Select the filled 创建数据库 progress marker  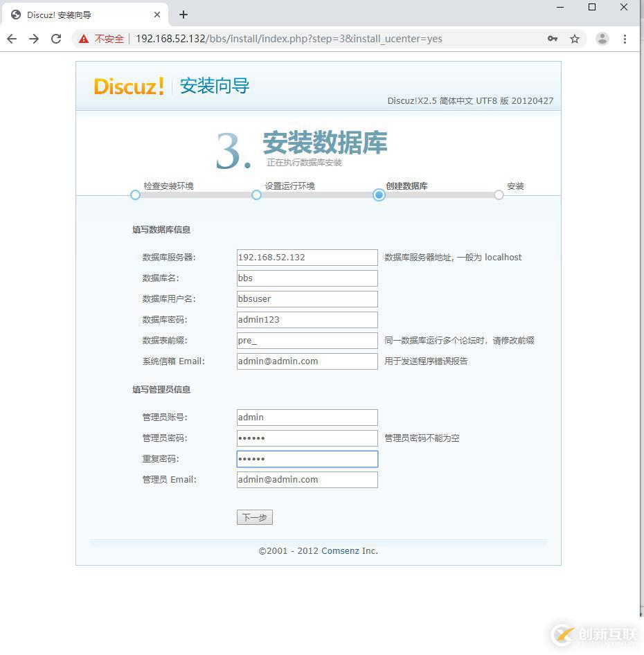click(378, 195)
